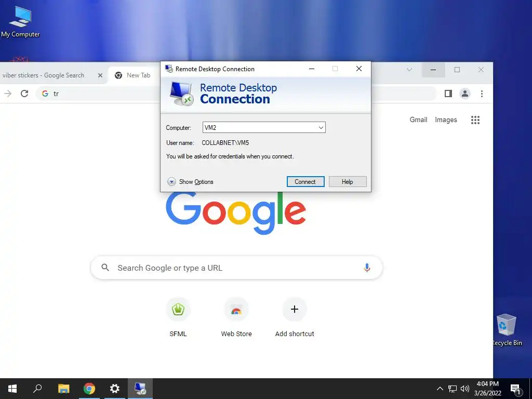
Task: Show hidden system tray icons
Action: [440, 389]
